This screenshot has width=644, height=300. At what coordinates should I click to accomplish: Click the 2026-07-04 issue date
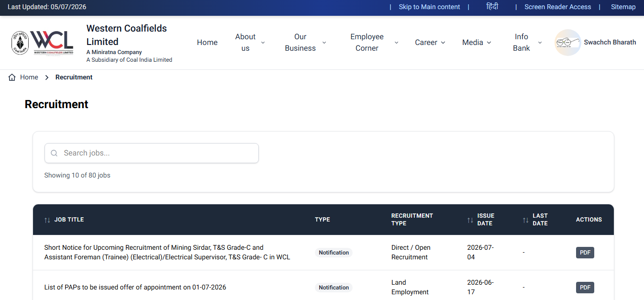pos(480,252)
